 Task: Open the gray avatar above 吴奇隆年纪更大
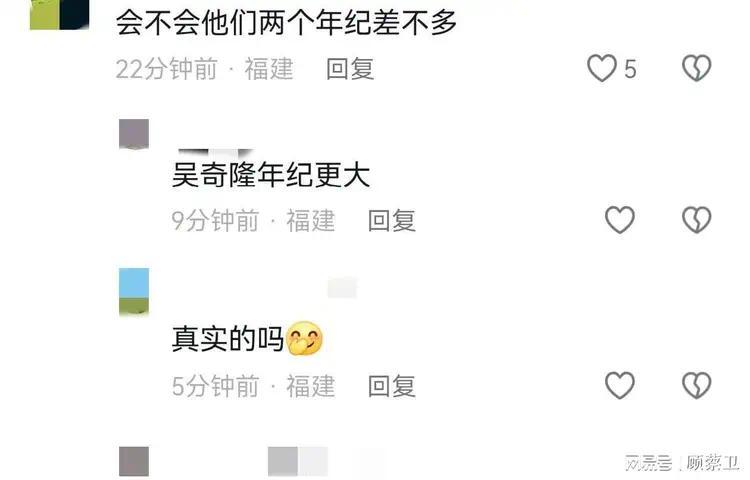[x=134, y=134]
